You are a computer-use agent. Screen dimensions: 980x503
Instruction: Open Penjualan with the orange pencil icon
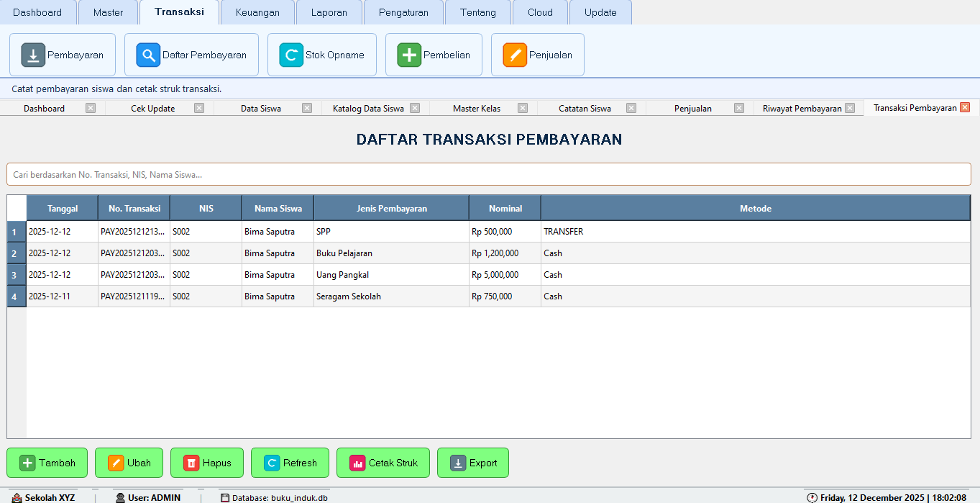[513, 54]
